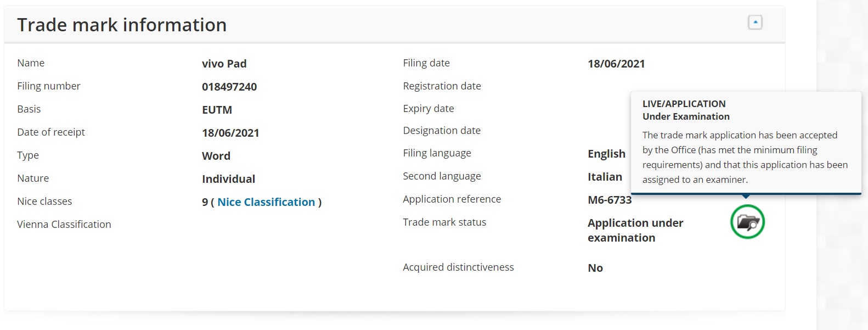
Task: Click the Registration date label
Action: coord(442,86)
